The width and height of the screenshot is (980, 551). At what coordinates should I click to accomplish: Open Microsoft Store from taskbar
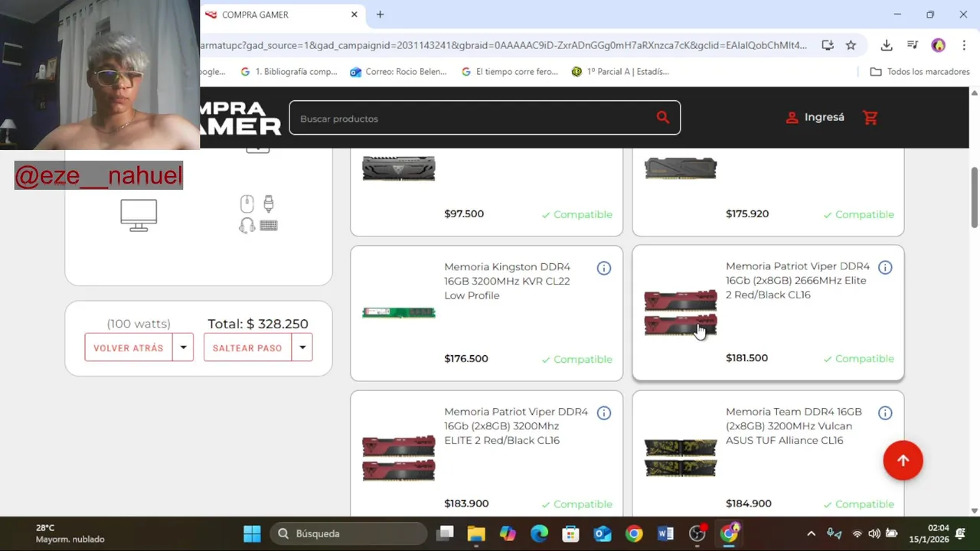point(570,533)
